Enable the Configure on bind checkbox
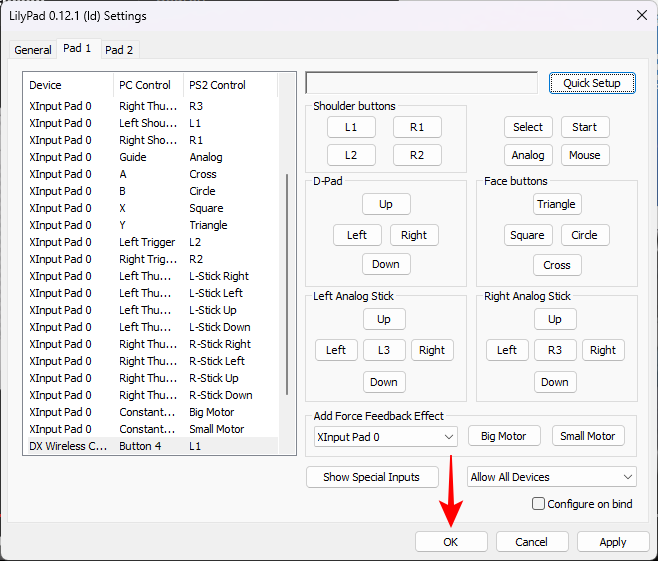 [x=538, y=504]
